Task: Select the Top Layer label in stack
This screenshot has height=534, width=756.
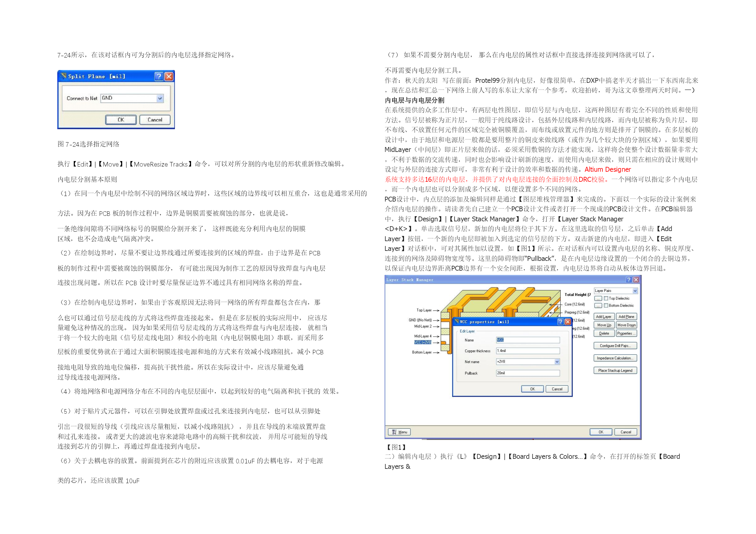Action: tap(424, 310)
